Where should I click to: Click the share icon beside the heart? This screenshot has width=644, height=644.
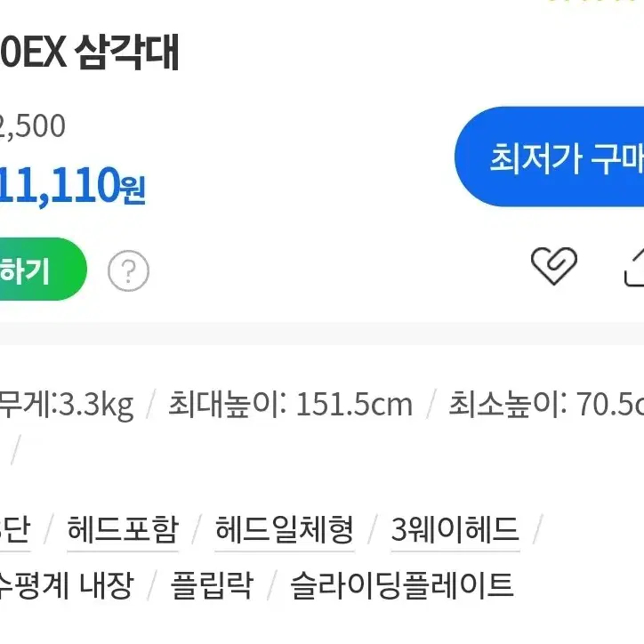633,266
